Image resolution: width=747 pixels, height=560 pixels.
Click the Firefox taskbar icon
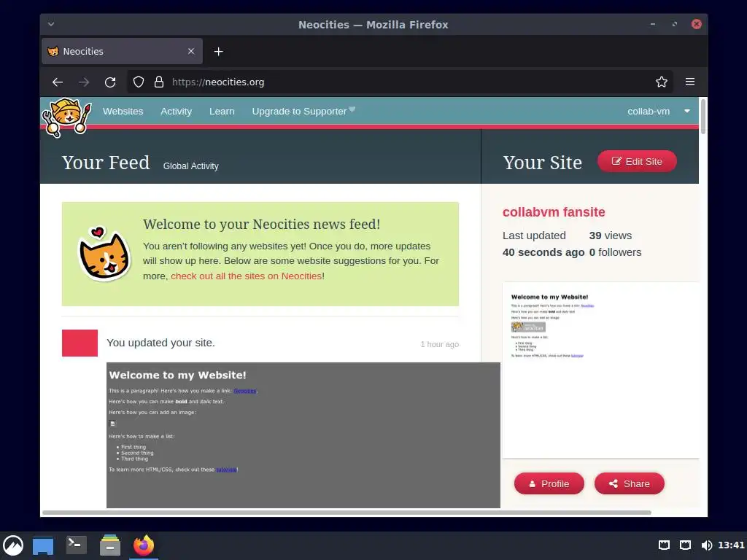click(144, 545)
